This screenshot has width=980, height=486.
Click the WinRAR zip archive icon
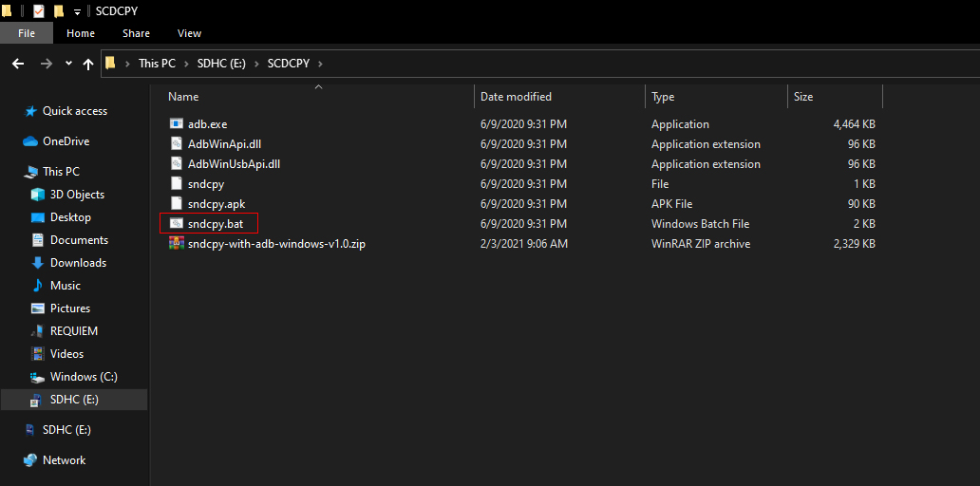click(x=176, y=244)
